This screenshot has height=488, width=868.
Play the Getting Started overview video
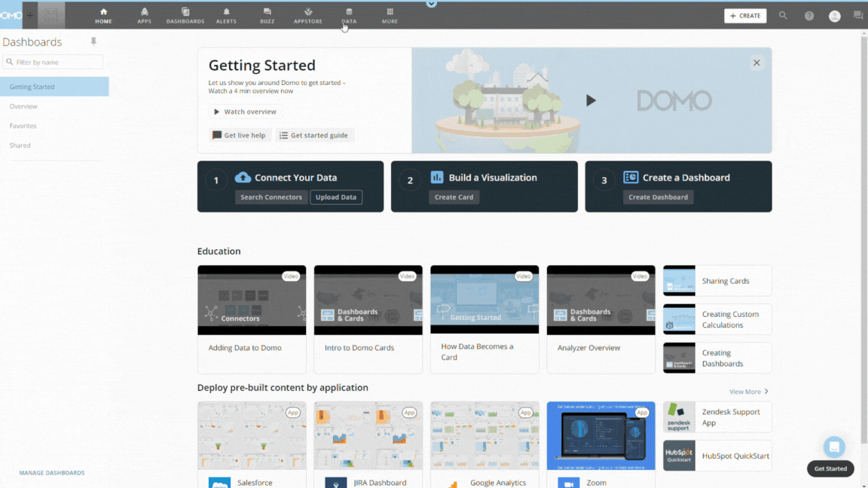(591, 100)
